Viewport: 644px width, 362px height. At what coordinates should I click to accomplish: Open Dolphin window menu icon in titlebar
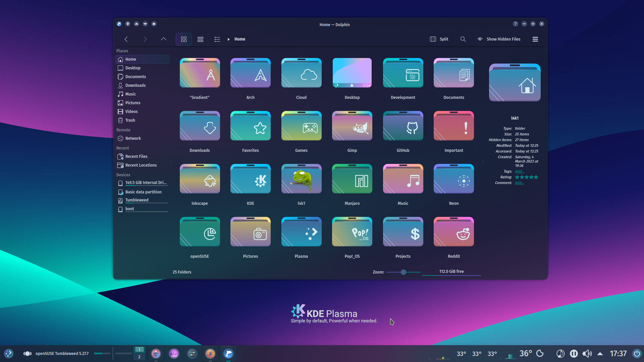point(119,24)
